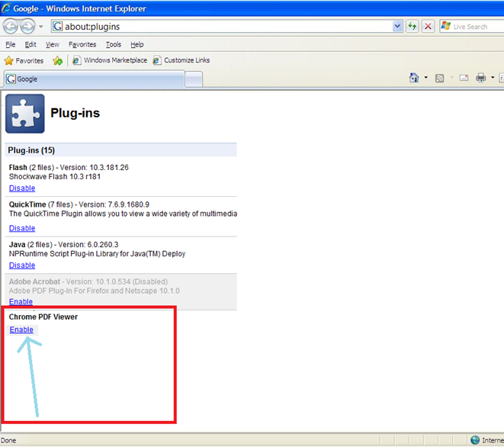Click the NPRuntime Script Plug-in description
This screenshot has height=447, width=504.
97,254
